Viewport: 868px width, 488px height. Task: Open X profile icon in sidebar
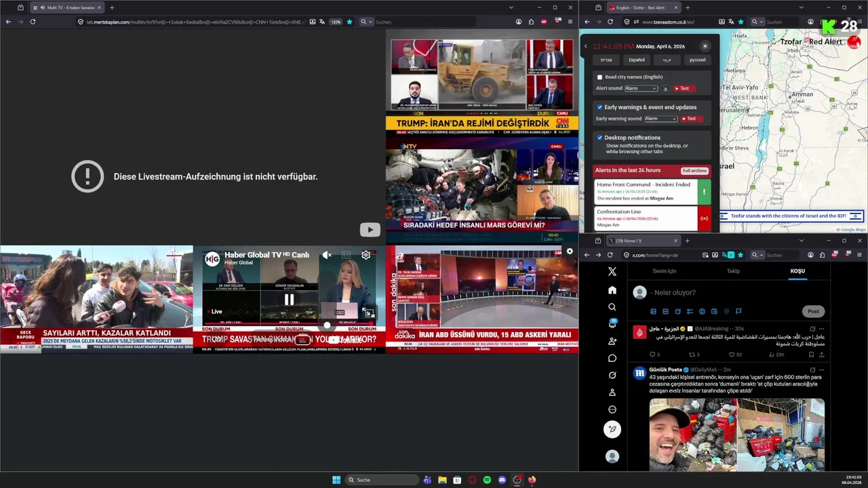(x=612, y=392)
